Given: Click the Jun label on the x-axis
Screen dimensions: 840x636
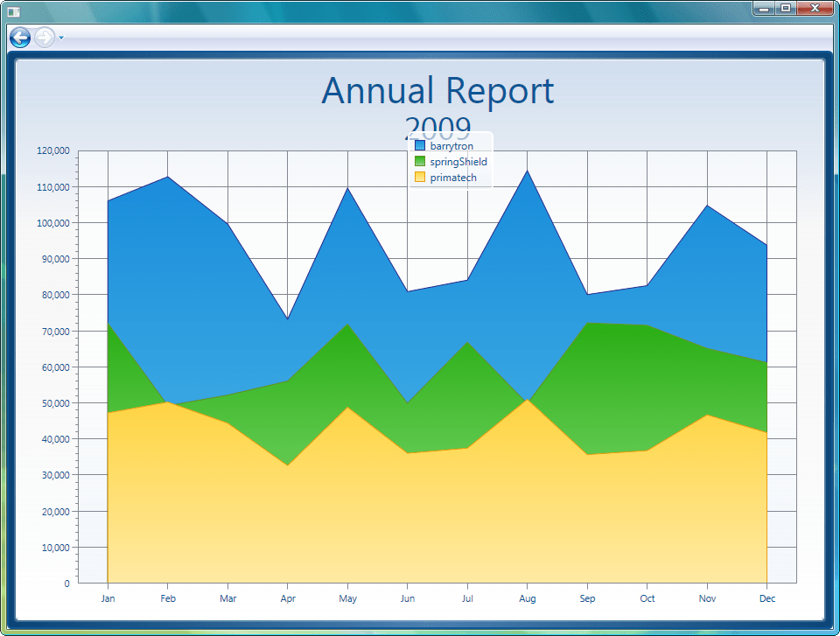Looking at the screenshot, I should click(407, 598).
